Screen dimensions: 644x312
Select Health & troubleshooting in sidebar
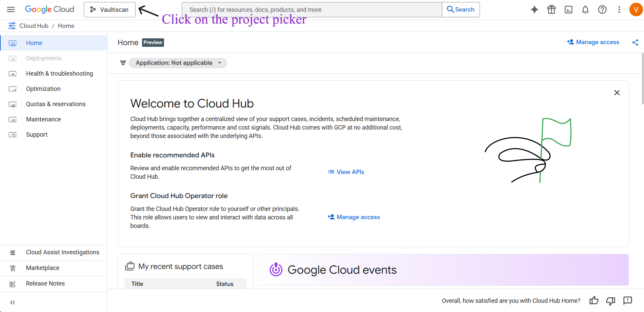54,74
